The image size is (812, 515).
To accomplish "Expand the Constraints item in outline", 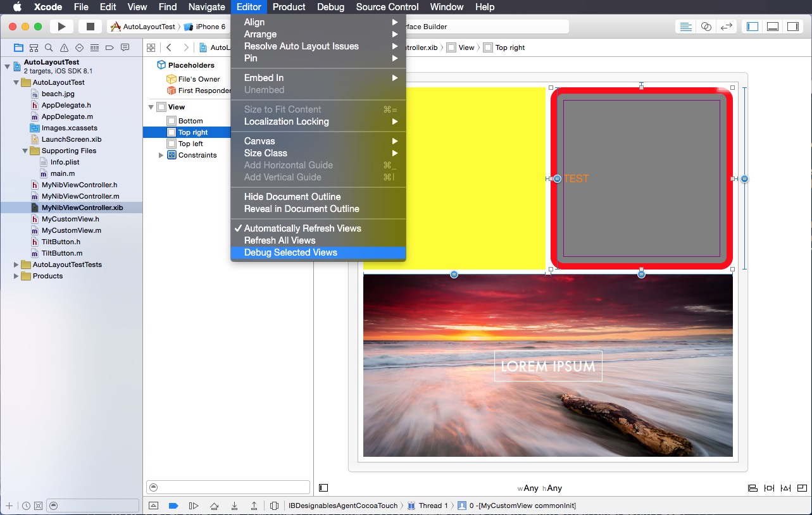I will click(161, 155).
